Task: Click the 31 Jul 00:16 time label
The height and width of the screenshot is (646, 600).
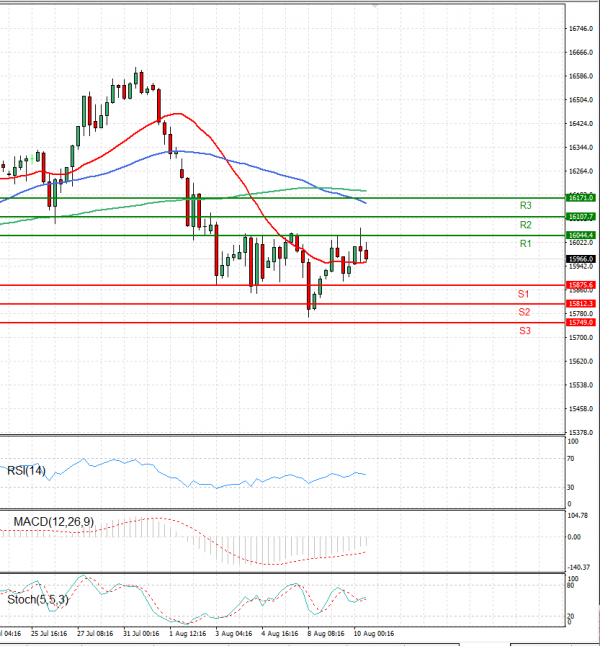Action: pos(141,634)
